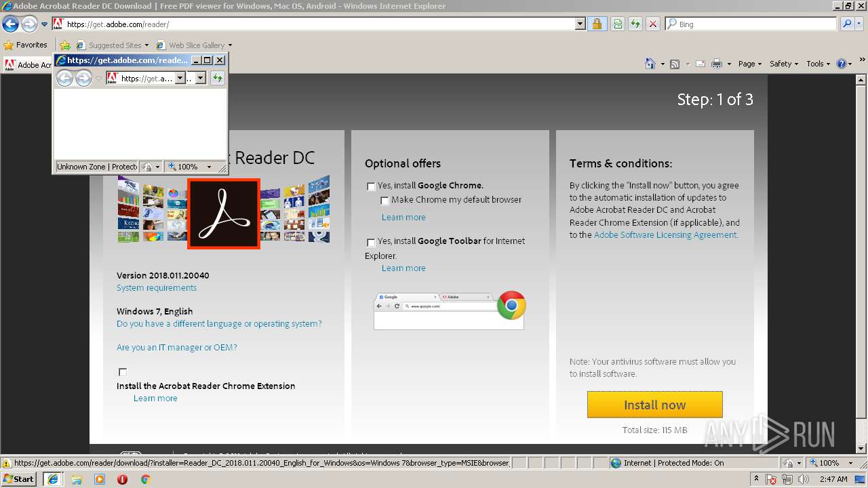Click the main browser Forward arrow
868x488 pixels.
click(x=29, y=24)
